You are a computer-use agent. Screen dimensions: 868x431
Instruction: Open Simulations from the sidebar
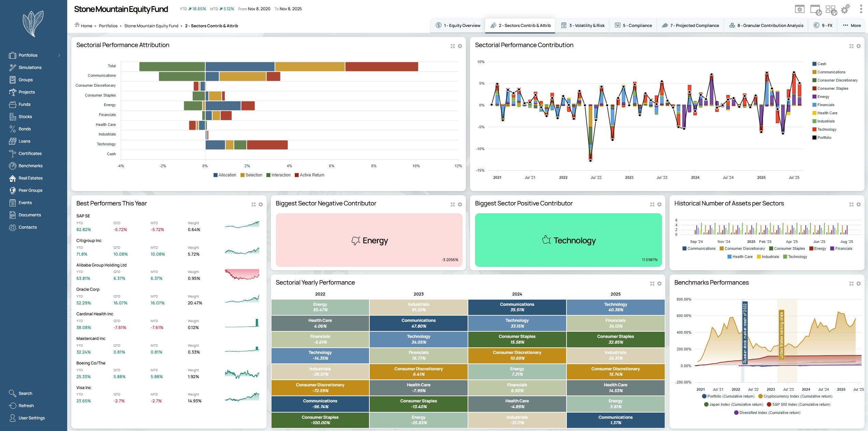tap(30, 68)
